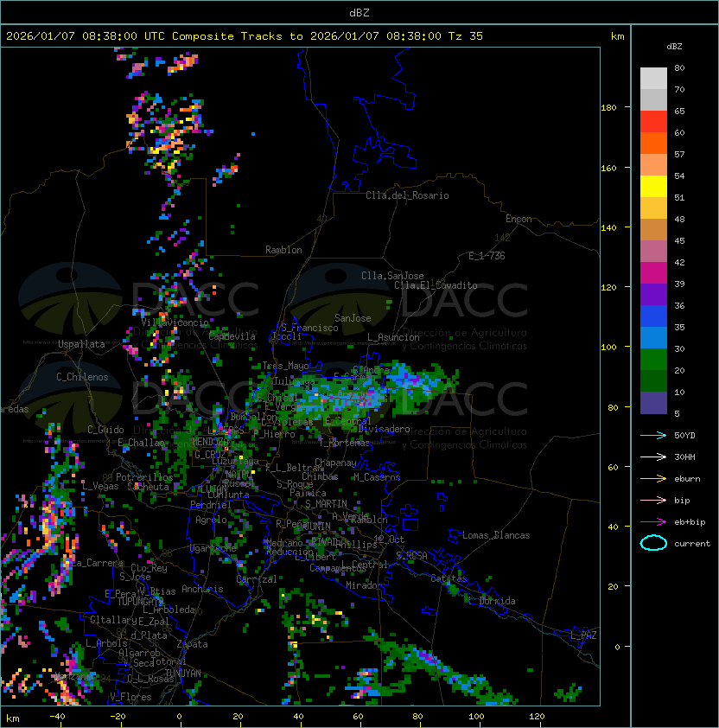Select the purple swatch between 39 and 36

653,294
